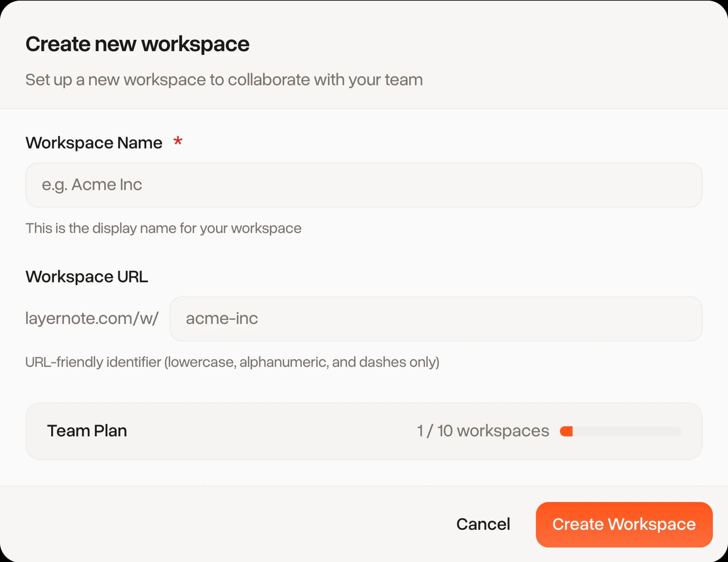Click the red required asterisk

click(178, 142)
